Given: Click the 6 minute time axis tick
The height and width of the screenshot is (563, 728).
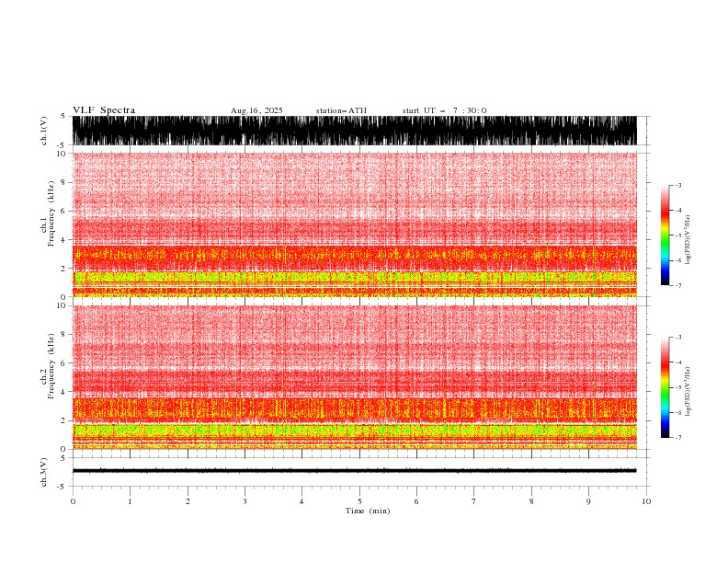Looking at the screenshot, I should pyautogui.click(x=416, y=501).
